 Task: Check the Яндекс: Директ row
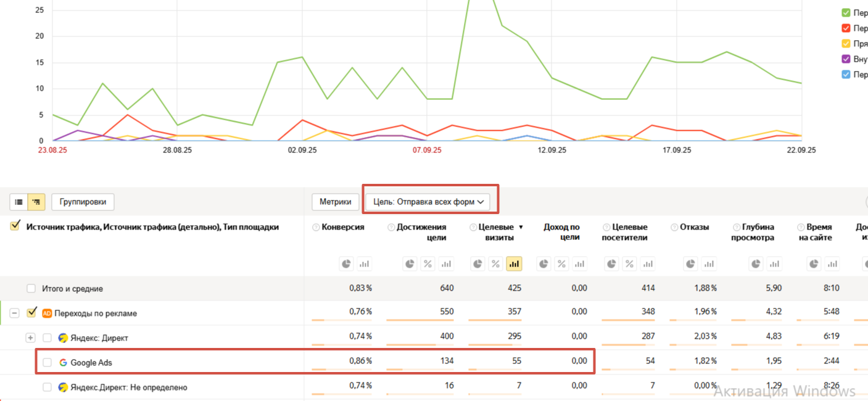click(47, 338)
